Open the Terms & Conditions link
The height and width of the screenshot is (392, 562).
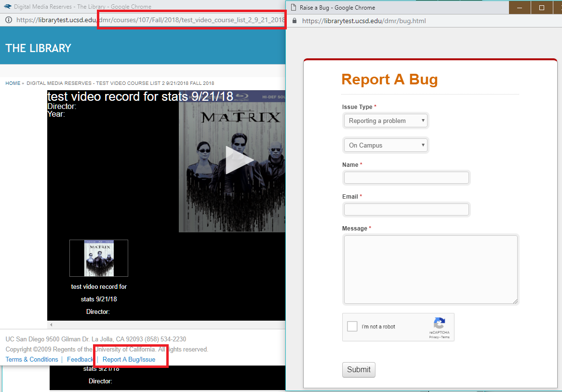[31, 359]
